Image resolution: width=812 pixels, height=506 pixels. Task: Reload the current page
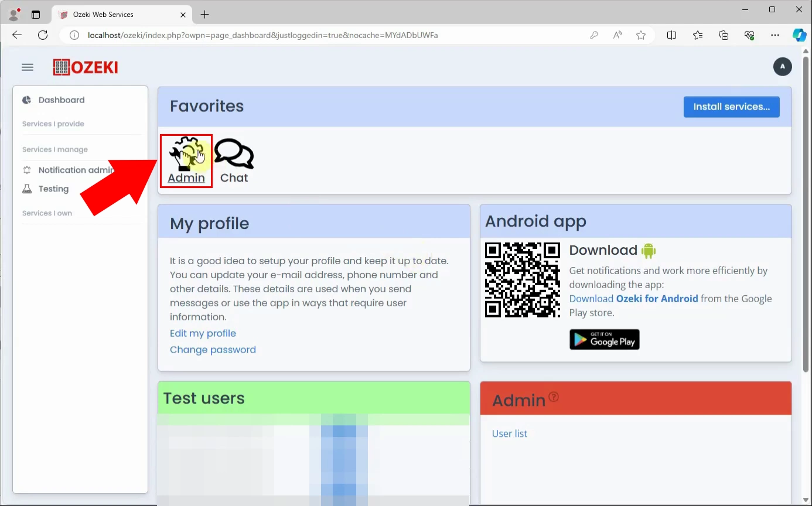[x=43, y=35]
